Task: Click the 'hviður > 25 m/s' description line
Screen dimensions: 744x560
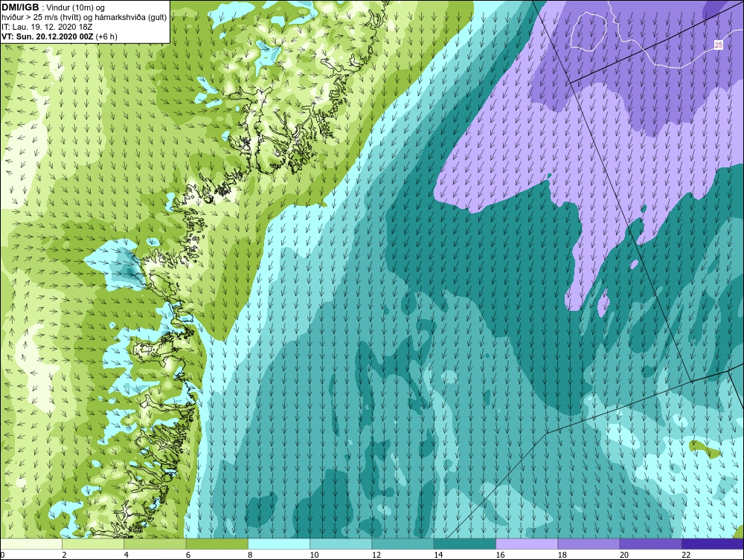Action: [84, 18]
